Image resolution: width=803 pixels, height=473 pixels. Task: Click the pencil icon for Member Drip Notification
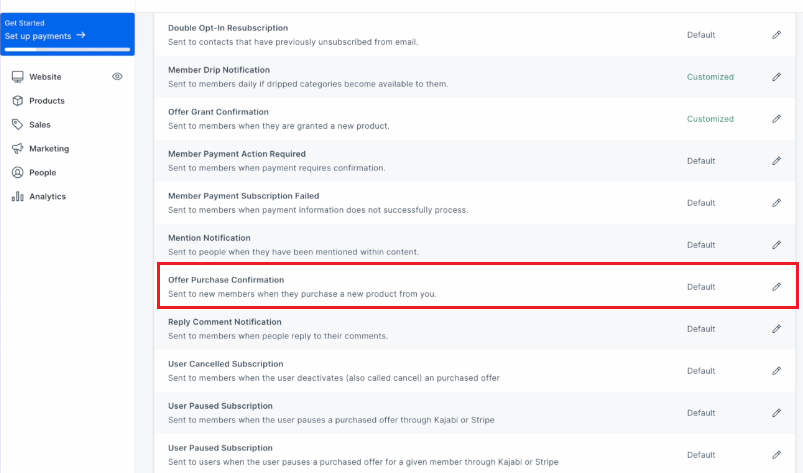tap(776, 77)
